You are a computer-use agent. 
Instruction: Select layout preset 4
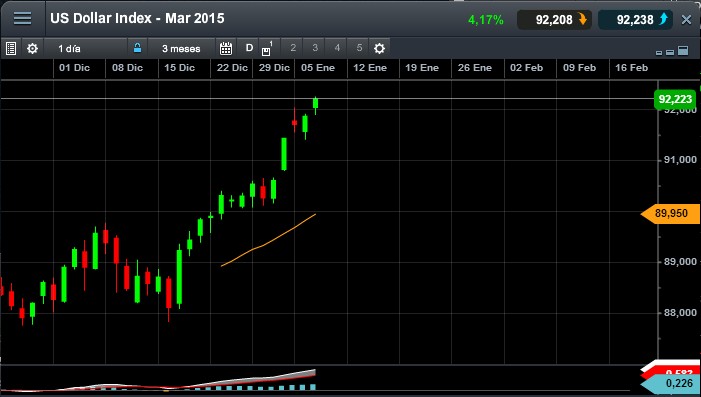tap(337, 48)
